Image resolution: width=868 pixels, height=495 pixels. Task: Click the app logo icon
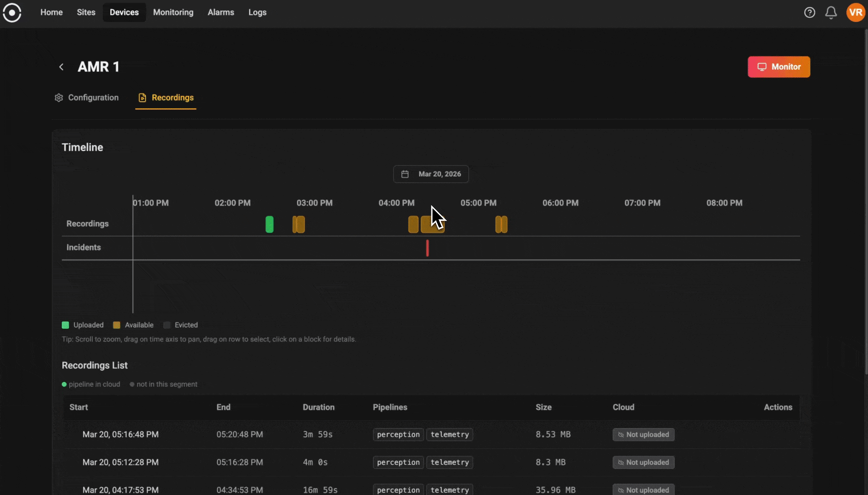tap(12, 12)
